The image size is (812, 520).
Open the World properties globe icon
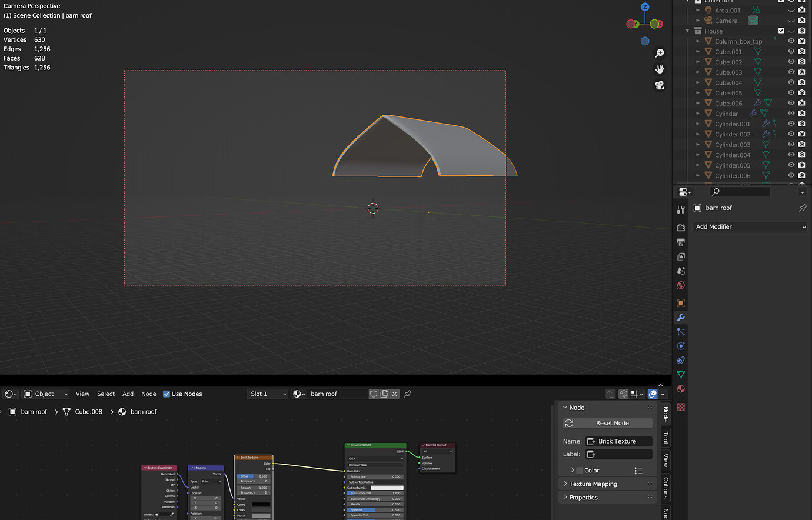pyautogui.click(x=681, y=285)
